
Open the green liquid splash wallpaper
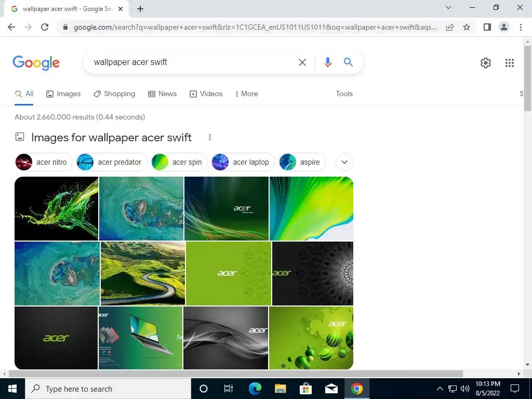coord(56,208)
